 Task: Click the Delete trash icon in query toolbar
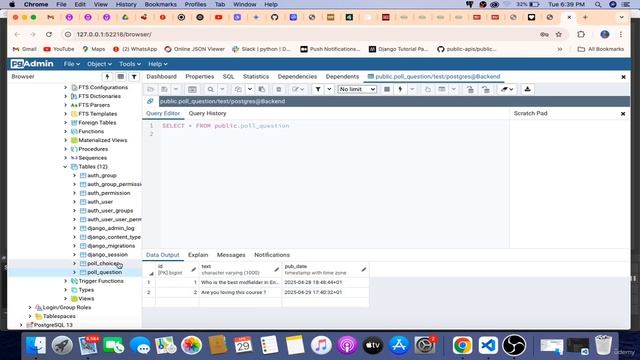tap(279, 89)
